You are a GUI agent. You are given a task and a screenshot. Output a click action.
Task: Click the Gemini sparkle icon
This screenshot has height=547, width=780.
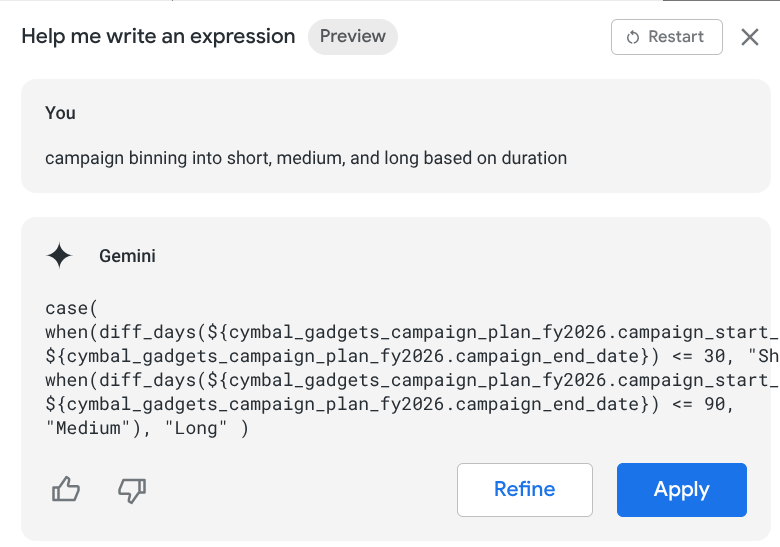click(60, 256)
